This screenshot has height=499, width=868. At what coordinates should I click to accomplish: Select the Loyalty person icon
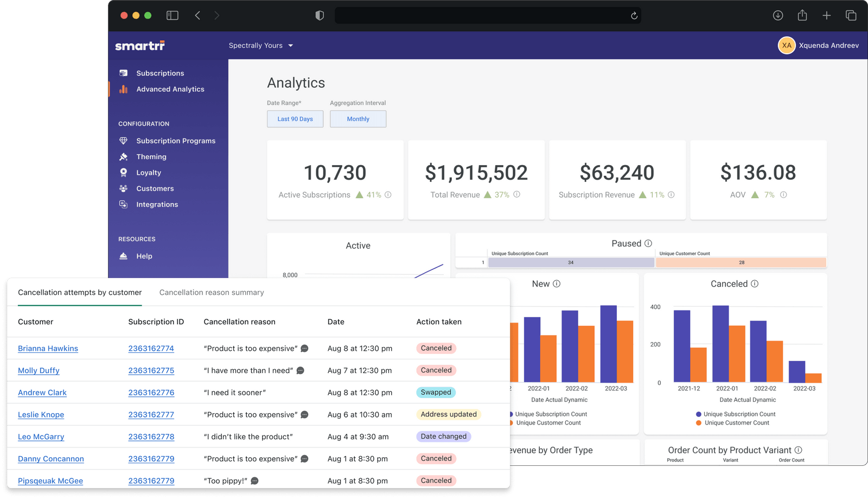(x=124, y=172)
